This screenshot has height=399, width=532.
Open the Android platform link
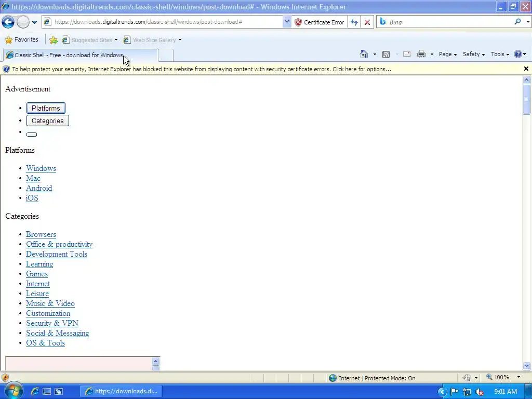[39, 188]
